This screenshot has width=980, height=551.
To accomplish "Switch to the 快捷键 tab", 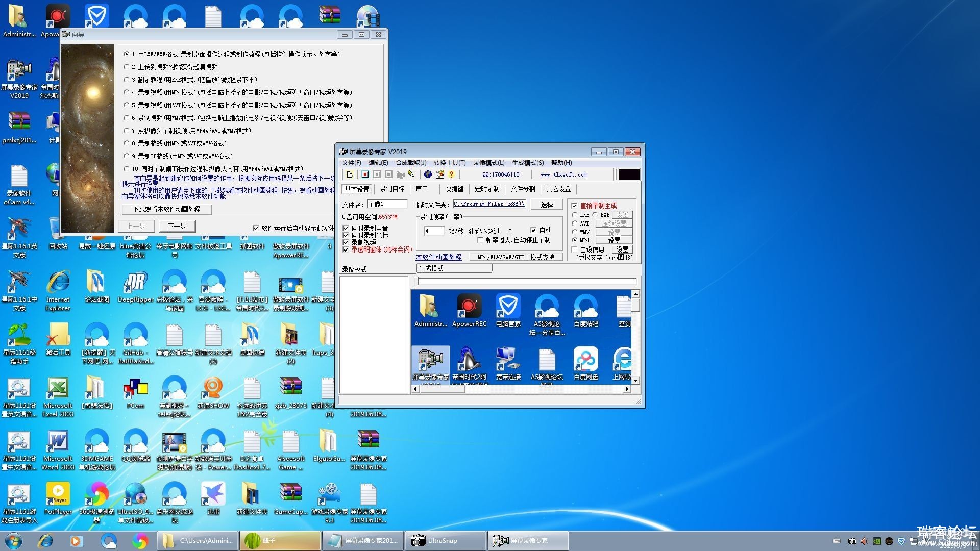I will (454, 189).
